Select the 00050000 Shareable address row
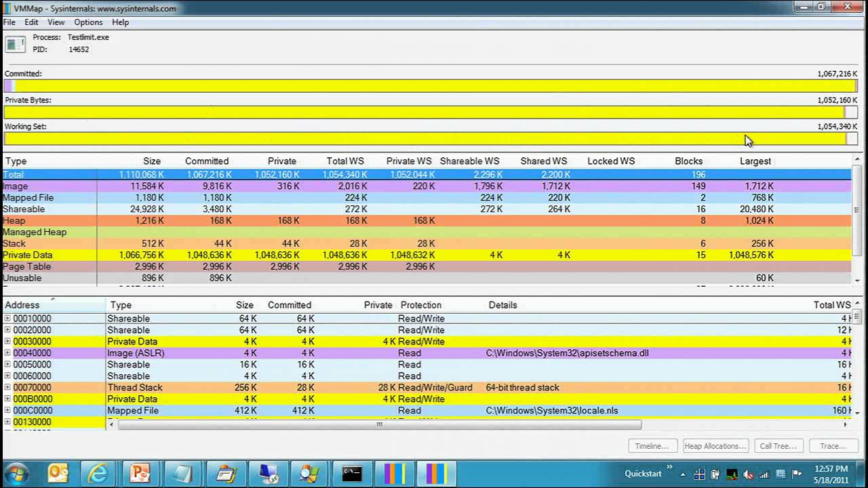 pyautogui.click(x=426, y=365)
